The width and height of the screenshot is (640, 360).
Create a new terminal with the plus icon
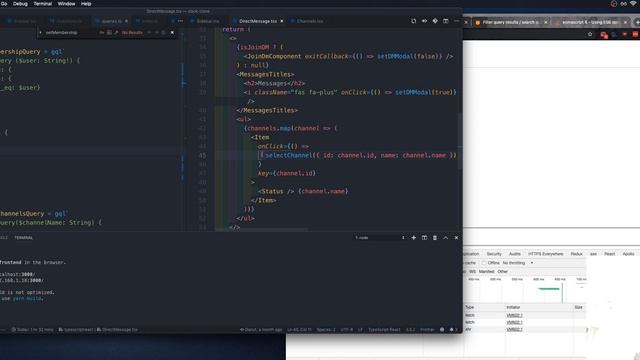click(x=413, y=238)
